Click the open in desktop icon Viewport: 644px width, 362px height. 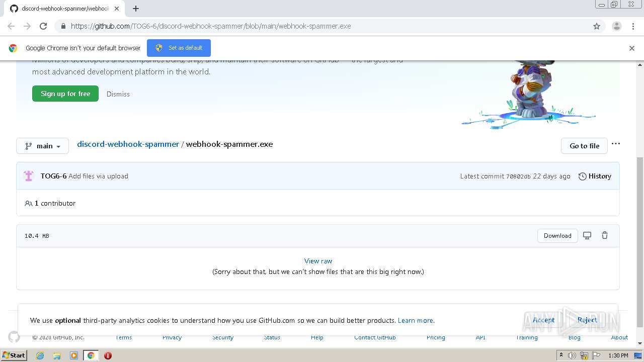[587, 235]
